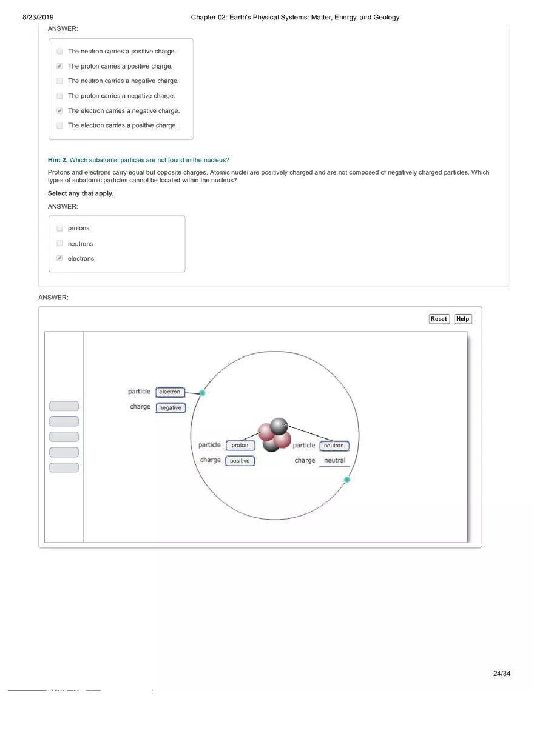Click the 'Select any that apply.' instruction
This screenshot has width=534, height=756.
[x=81, y=193]
